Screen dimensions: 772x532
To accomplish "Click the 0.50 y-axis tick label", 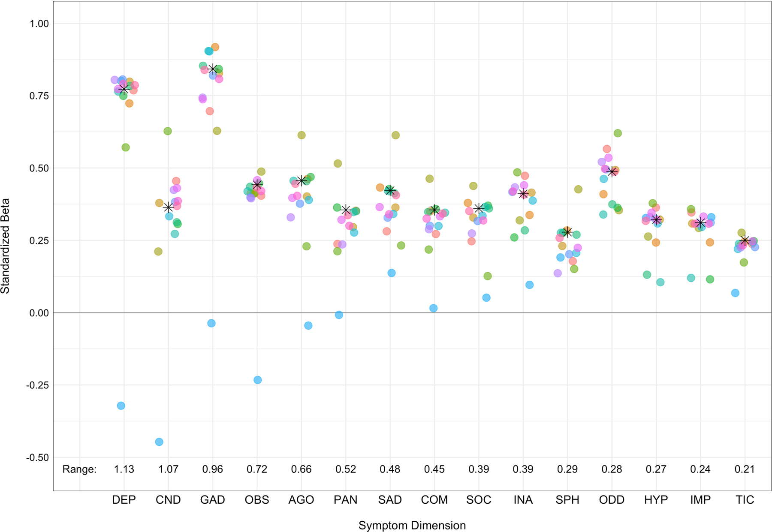I will coord(39,168).
